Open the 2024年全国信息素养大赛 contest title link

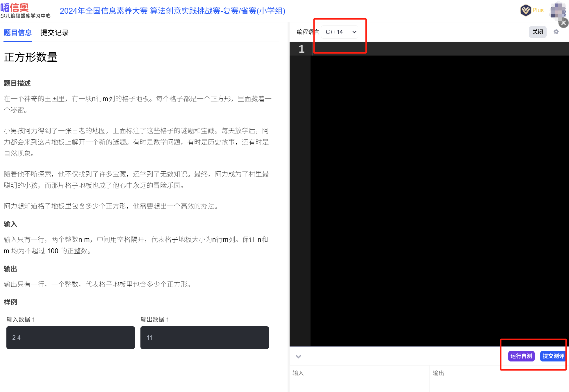[172, 11]
